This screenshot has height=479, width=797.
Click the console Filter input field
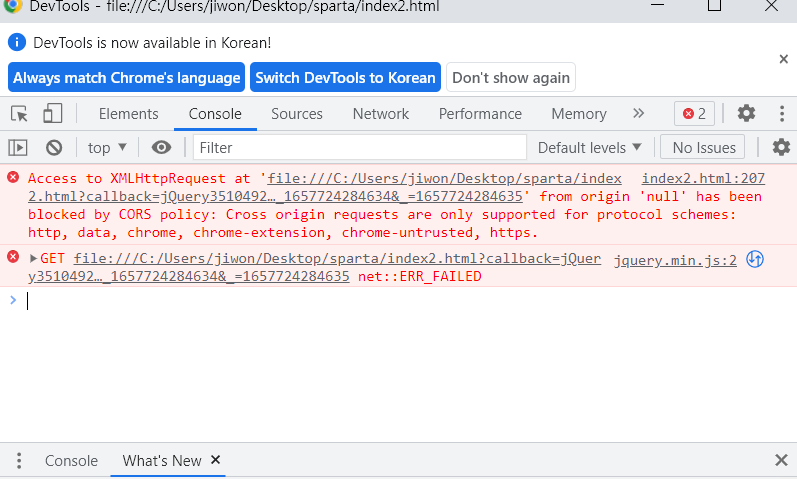click(360, 147)
